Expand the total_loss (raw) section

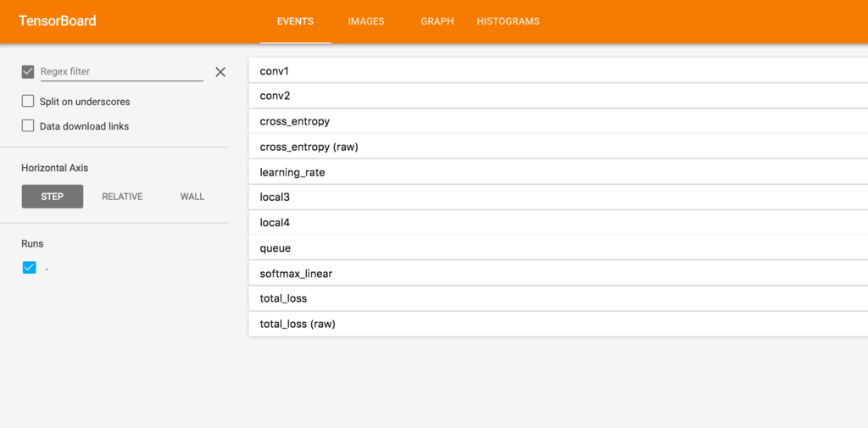[x=559, y=324]
